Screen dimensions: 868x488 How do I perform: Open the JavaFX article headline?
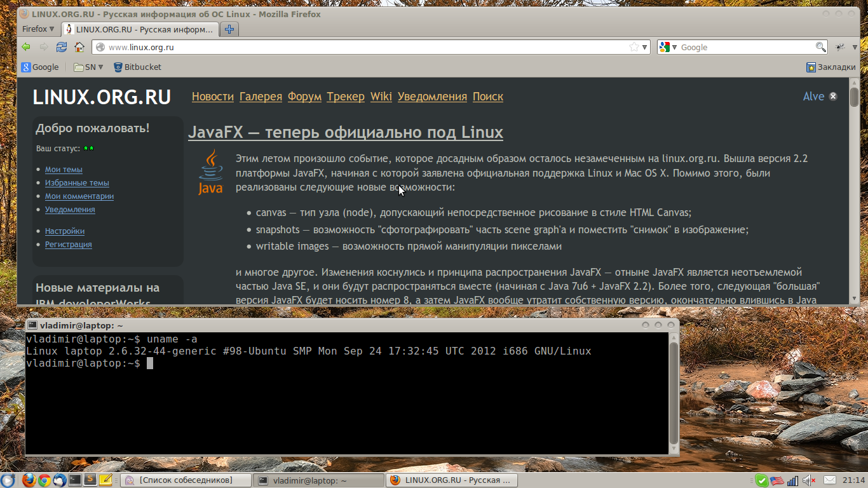point(346,132)
